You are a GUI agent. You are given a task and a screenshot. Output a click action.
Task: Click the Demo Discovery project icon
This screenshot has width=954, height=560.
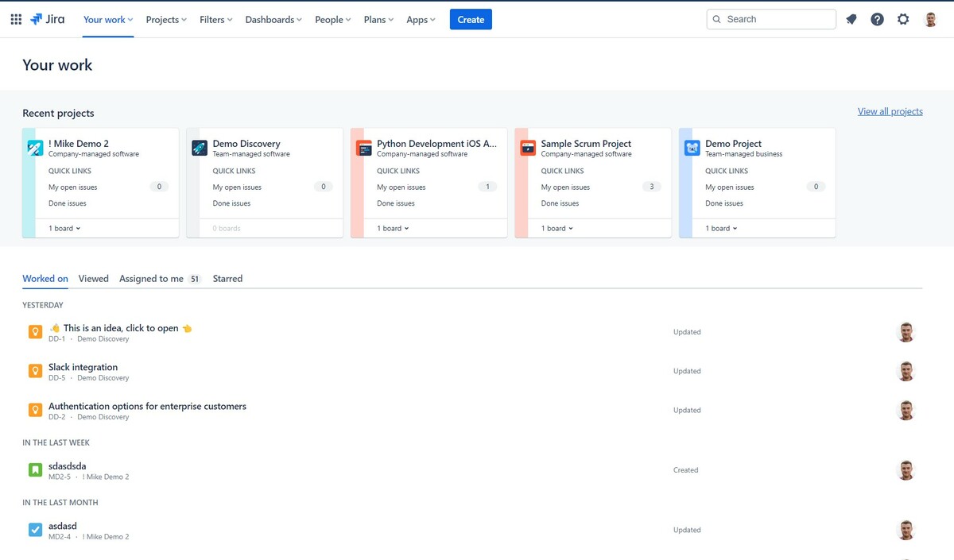198,148
